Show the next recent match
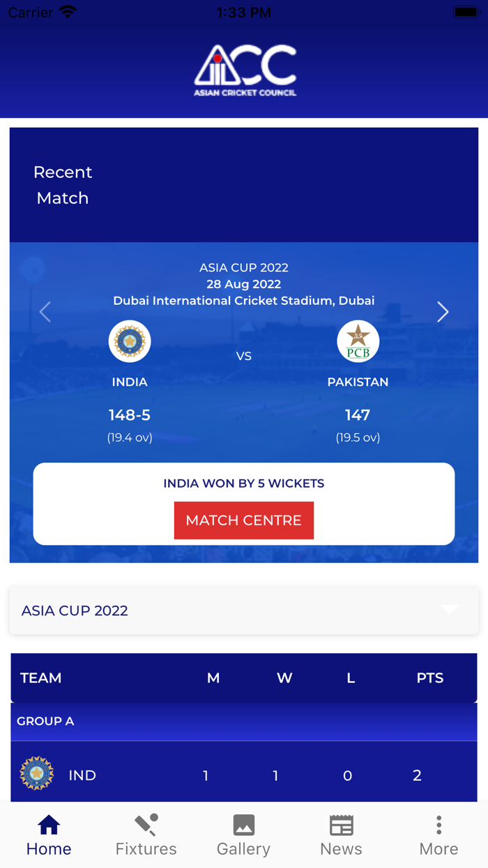Screen dimensions: 488x868 point(443,312)
